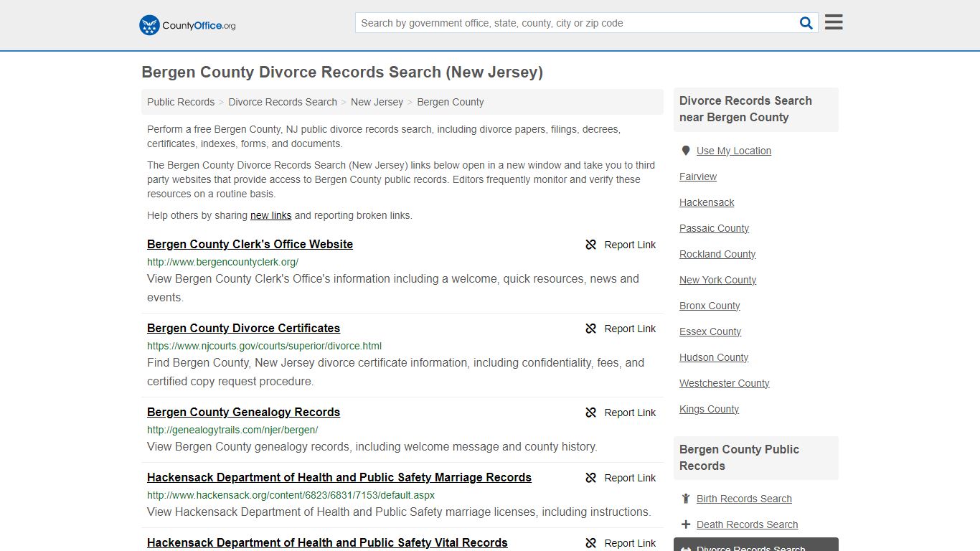Select Westchester County
980x551 pixels.
point(725,383)
